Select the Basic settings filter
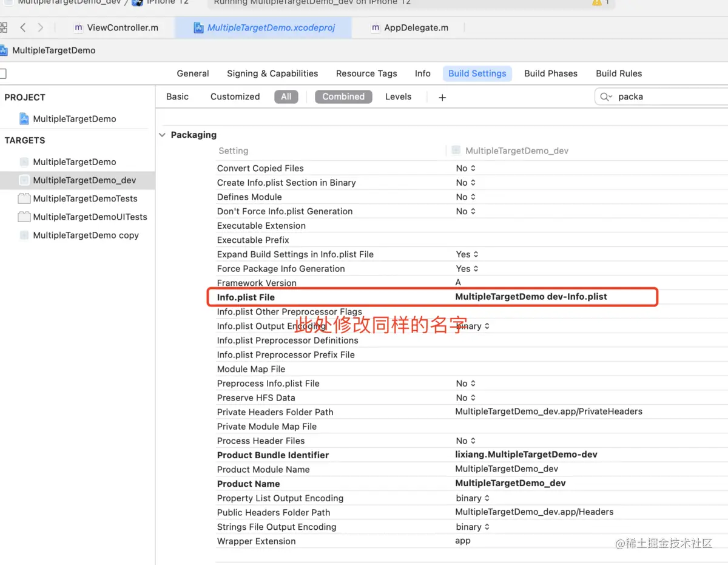The width and height of the screenshot is (728, 565). point(178,96)
